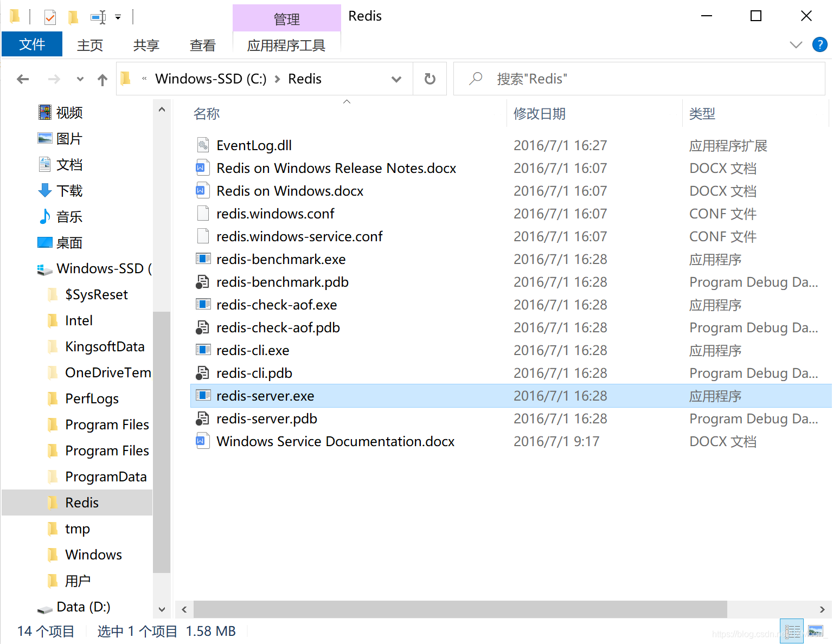This screenshot has height=644, width=833.
Task: Open the PerfLogs folder in tree
Action: point(92,399)
